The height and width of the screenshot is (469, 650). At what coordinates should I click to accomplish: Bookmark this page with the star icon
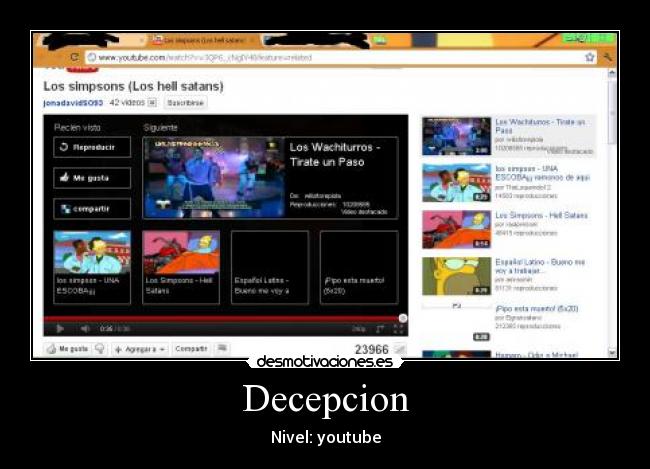click(589, 57)
